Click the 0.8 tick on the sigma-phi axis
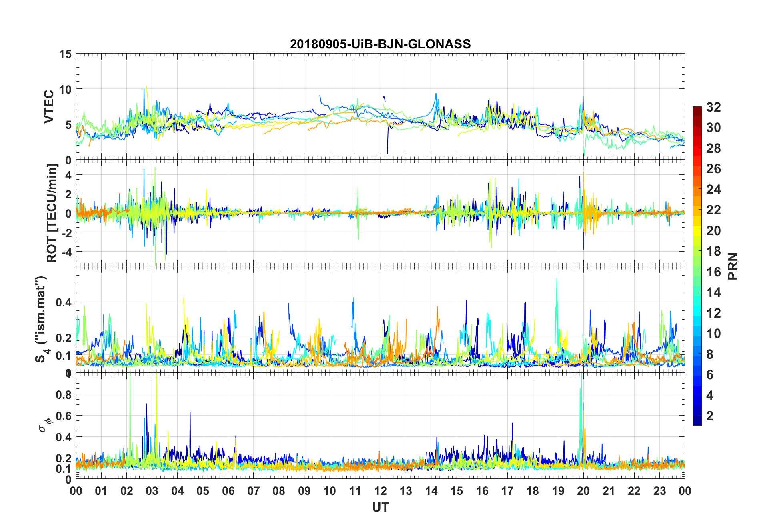 point(64,394)
